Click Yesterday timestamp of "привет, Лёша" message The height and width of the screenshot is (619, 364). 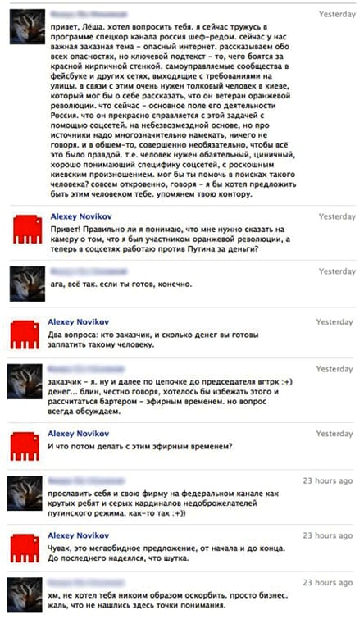point(337,14)
